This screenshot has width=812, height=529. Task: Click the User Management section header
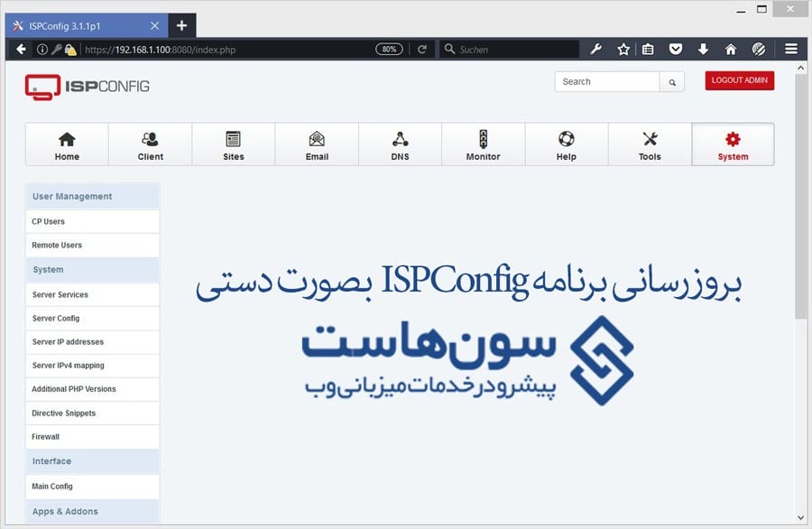click(93, 197)
